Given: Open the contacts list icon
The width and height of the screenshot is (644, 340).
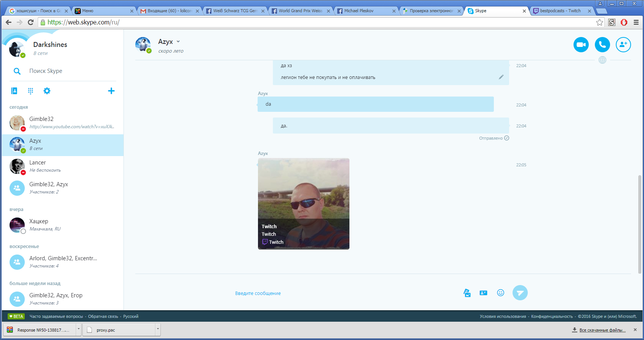Looking at the screenshot, I should click(14, 91).
